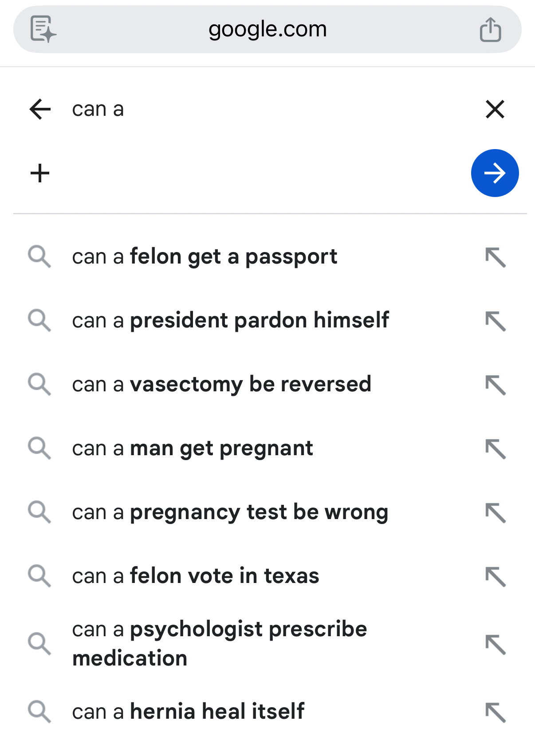Tap the plus icon below search field

(x=40, y=173)
